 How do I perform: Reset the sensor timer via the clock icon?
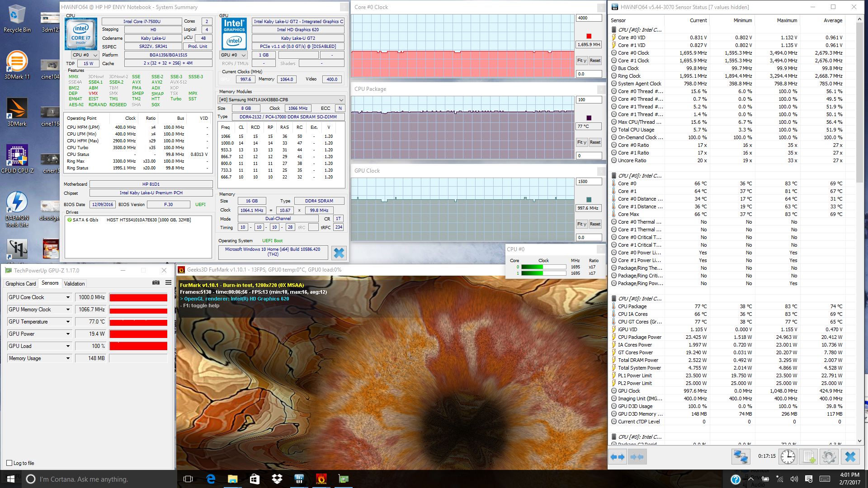click(788, 457)
